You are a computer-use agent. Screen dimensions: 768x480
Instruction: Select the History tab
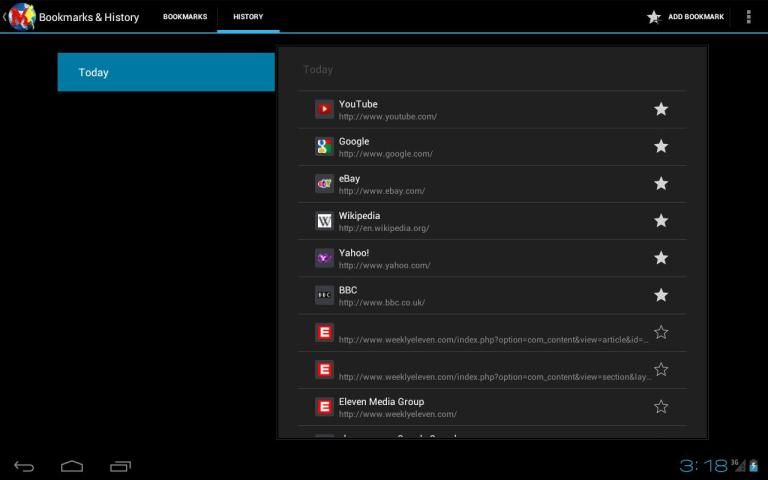(248, 17)
